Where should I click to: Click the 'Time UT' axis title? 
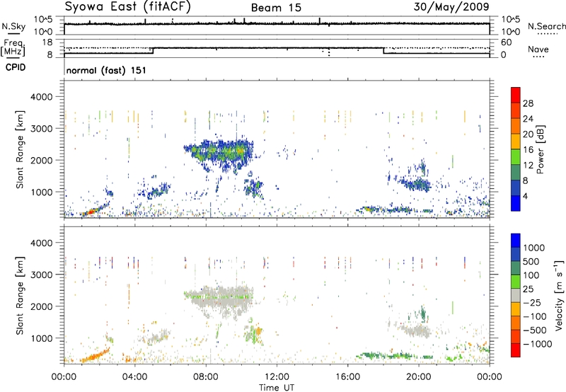(277, 388)
